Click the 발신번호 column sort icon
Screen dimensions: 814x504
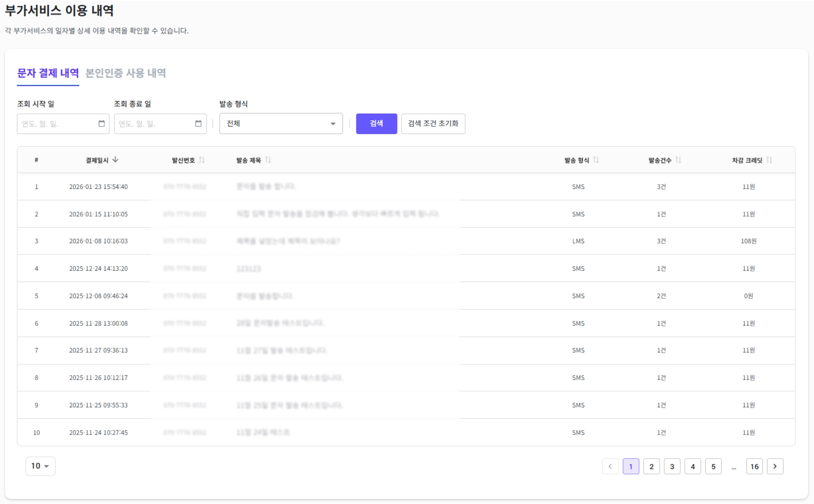point(202,160)
